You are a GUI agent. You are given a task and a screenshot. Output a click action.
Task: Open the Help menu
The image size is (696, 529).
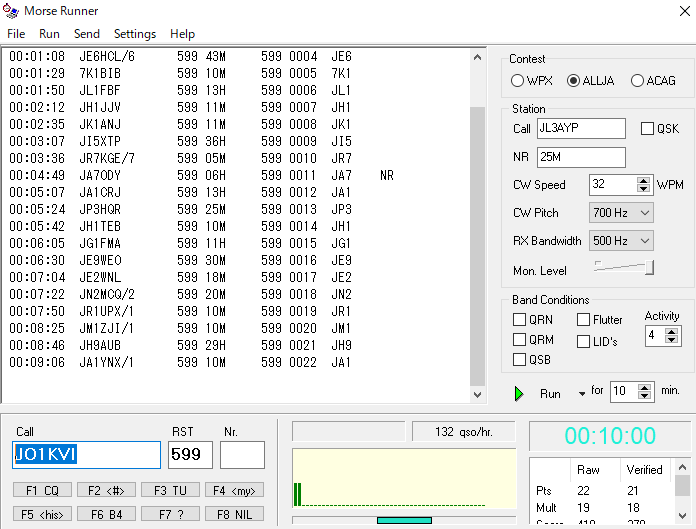click(182, 34)
